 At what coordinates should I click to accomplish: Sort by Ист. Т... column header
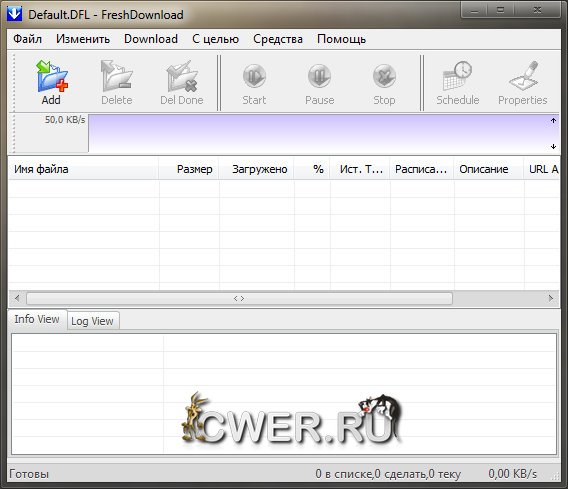(x=360, y=169)
